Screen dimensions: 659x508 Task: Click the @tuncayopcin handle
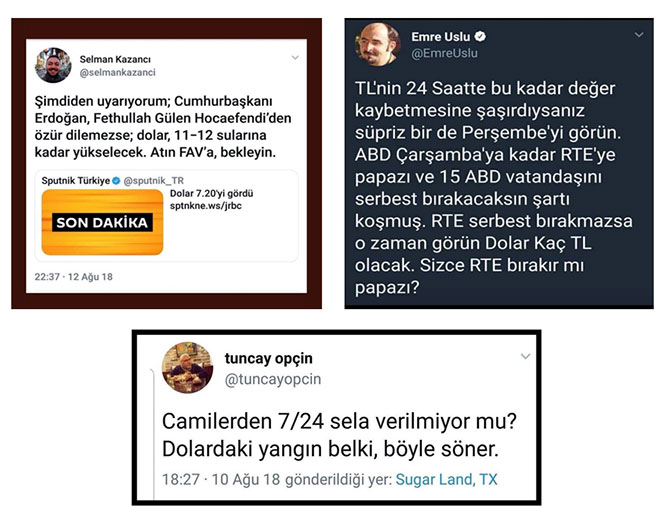click(x=273, y=379)
